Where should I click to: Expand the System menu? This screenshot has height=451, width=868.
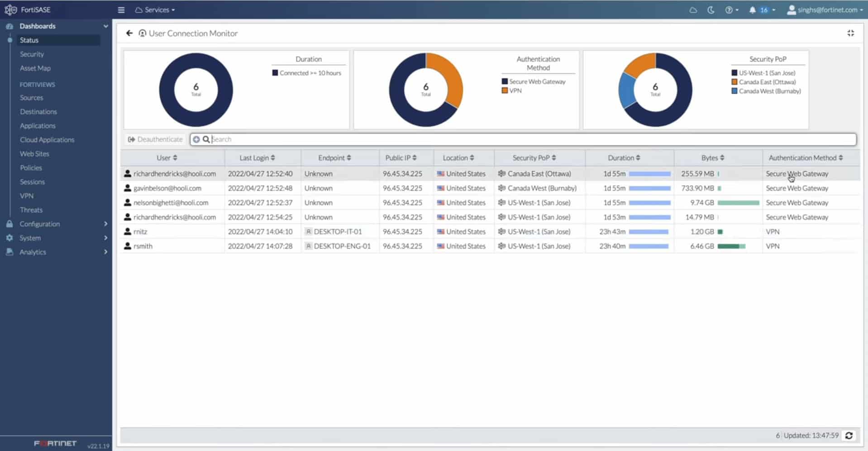point(56,238)
